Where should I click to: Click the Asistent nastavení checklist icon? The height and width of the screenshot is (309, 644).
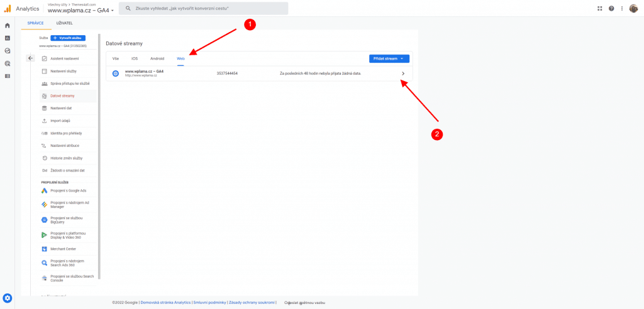coord(45,58)
